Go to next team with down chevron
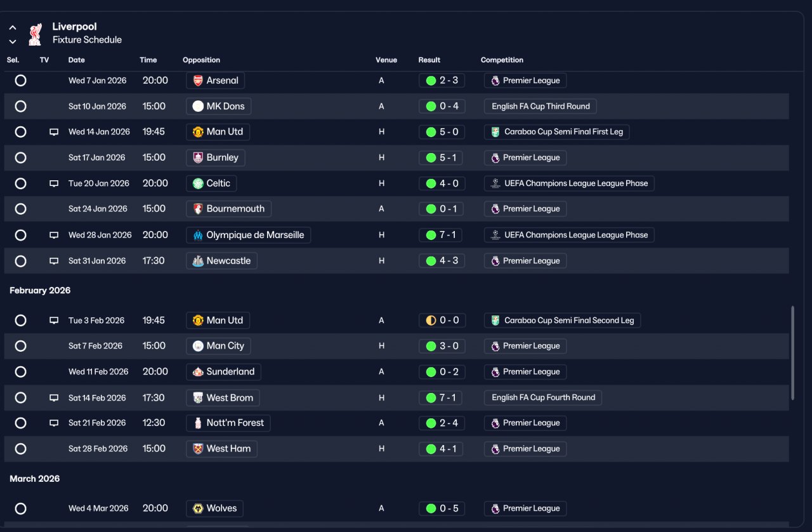812x532 pixels. [13, 42]
